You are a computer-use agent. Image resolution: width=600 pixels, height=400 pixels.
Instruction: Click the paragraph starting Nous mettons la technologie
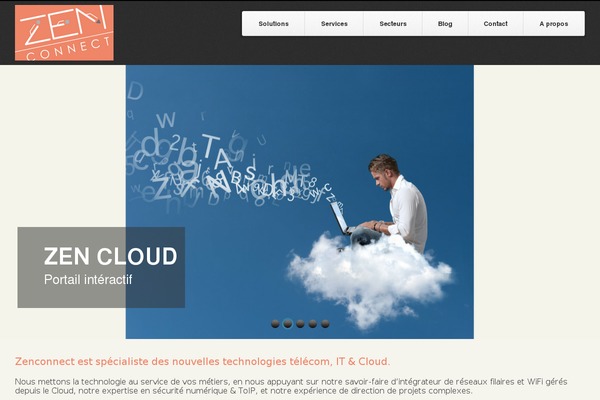[291, 386]
